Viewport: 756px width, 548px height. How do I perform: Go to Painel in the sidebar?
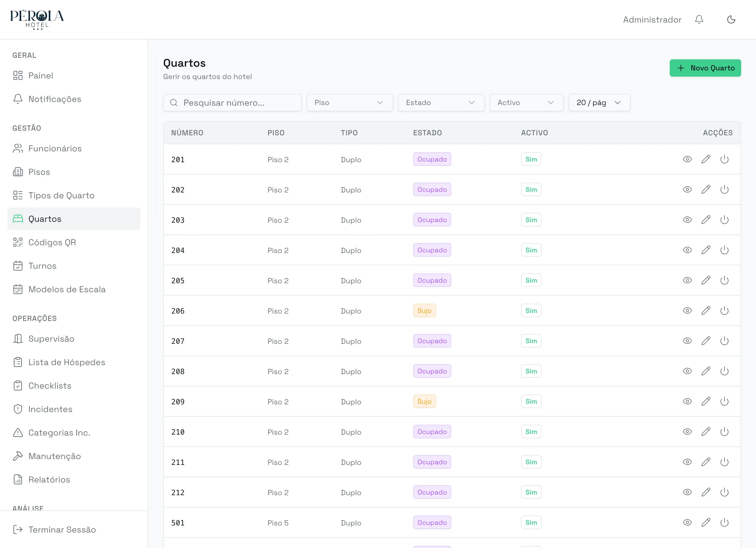tap(74, 76)
